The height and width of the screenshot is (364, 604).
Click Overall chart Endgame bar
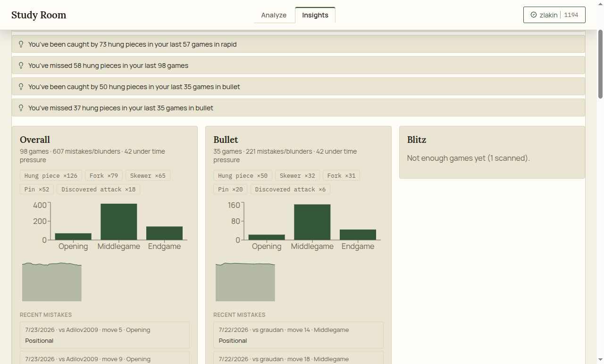pyautogui.click(x=164, y=233)
